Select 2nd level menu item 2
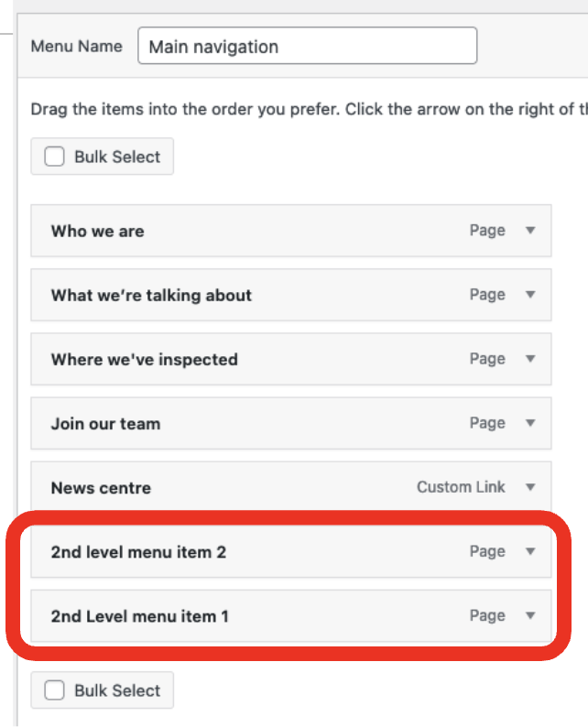This screenshot has width=588, height=727. click(x=138, y=552)
